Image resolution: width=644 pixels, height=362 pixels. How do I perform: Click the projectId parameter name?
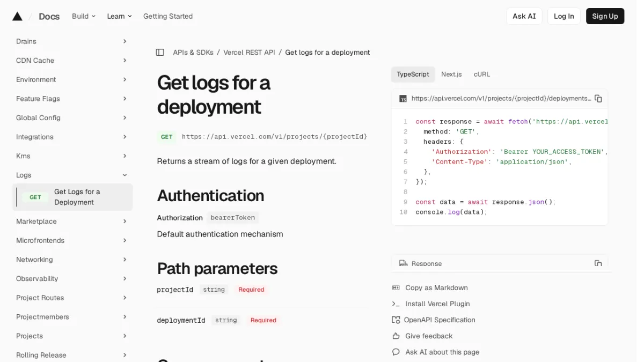point(174,290)
